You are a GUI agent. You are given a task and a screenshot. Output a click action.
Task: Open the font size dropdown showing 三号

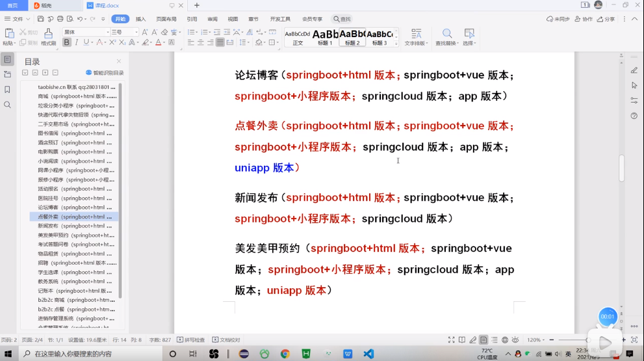pyautogui.click(x=125, y=32)
